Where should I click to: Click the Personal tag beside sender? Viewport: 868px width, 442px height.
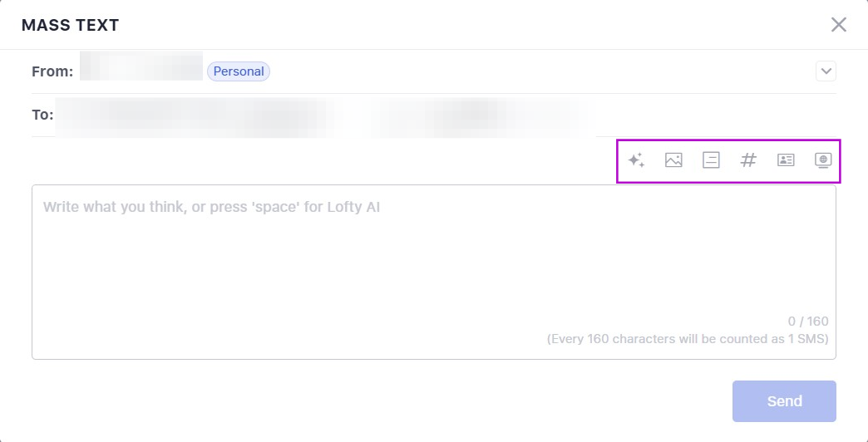pos(239,71)
